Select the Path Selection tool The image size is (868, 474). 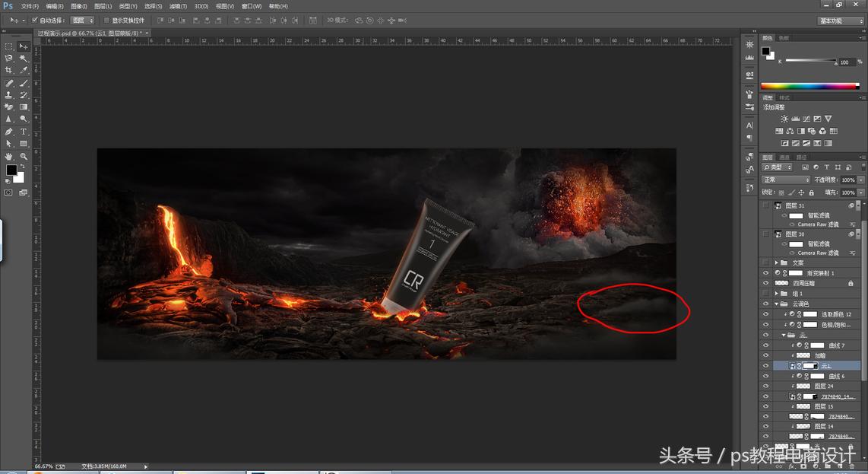pyautogui.click(x=9, y=144)
